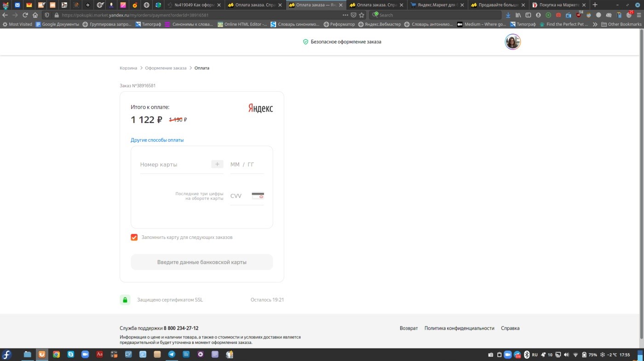Open 'Другие способы оплаты' link
This screenshot has height=361, width=644.
157,140
